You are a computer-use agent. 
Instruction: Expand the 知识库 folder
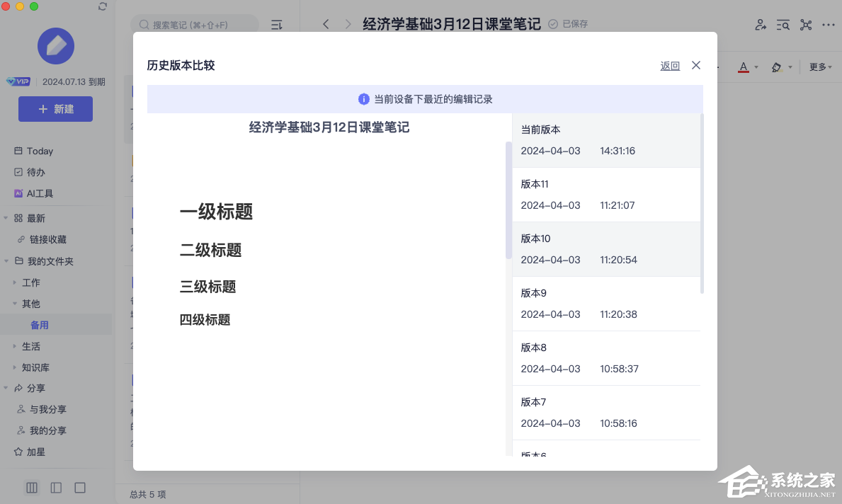(x=14, y=367)
